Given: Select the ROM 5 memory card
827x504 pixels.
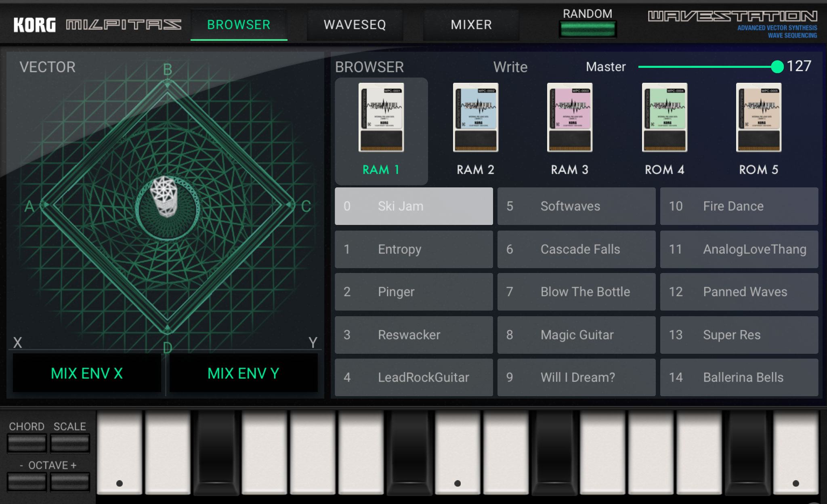Looking at the screenshot, I should point(759,131).
